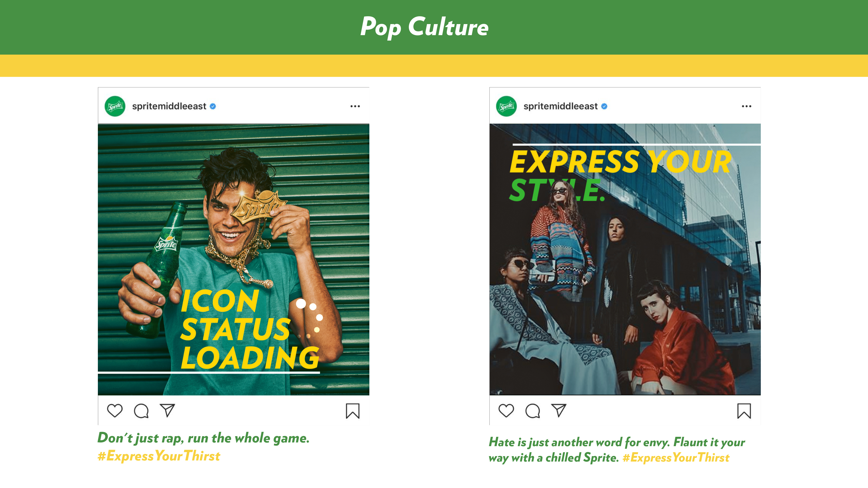868x488 pixels.
Task: Share the Express Your Style post
Action: (x=559, y=410)
